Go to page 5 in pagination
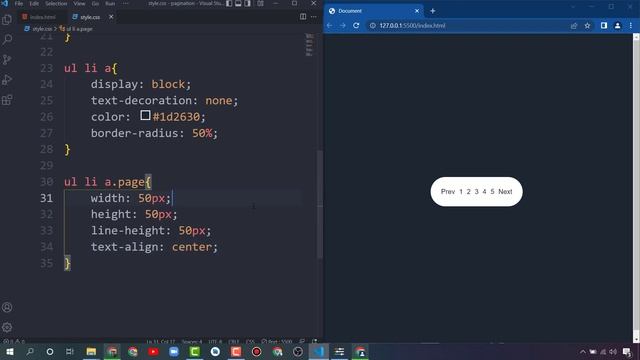The image size is (640, 360). (492, 192)
